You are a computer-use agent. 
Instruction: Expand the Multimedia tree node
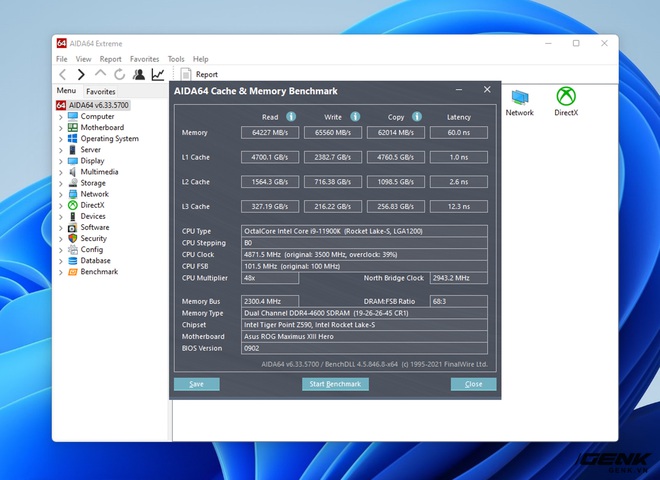[61, 173]
